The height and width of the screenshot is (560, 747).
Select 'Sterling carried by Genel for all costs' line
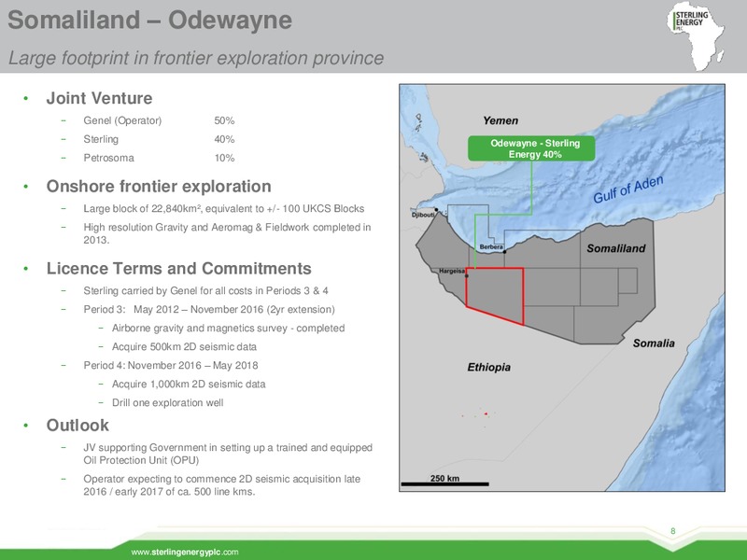pos(205,290)
